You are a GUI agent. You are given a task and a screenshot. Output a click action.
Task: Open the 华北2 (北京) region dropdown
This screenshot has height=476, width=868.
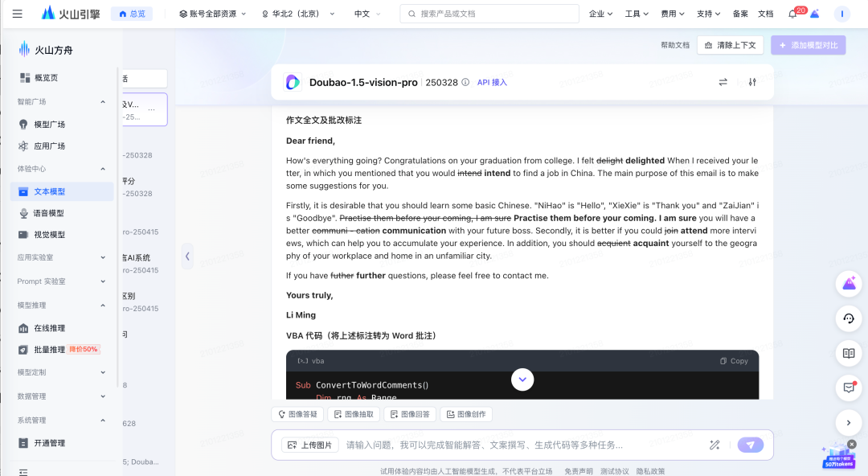[x=298, y=14]
